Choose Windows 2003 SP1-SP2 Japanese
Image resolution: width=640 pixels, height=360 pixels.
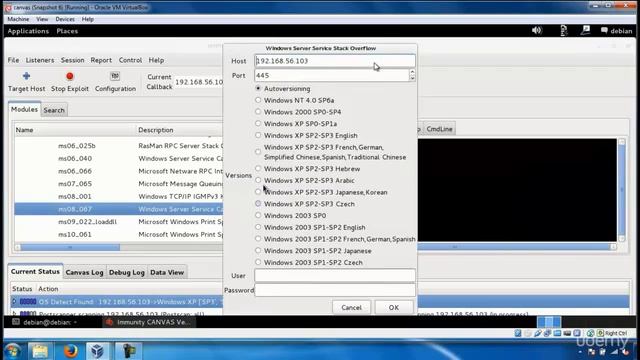pyautogui.click(x=258, y=250)
